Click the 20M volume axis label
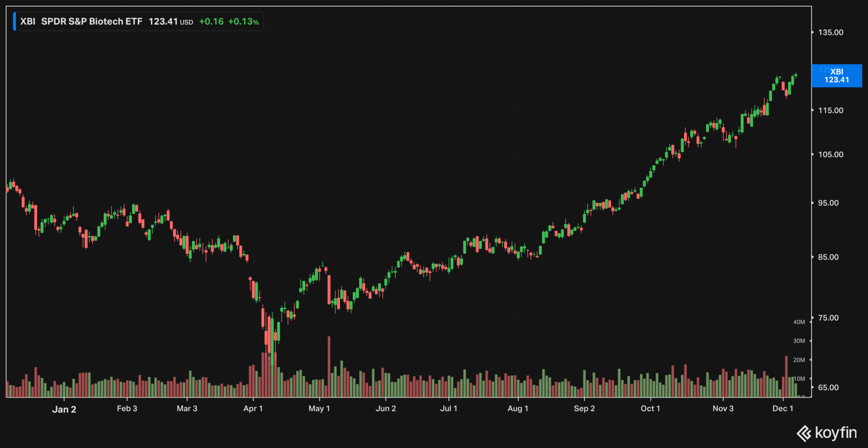 [x=799, y=360]
